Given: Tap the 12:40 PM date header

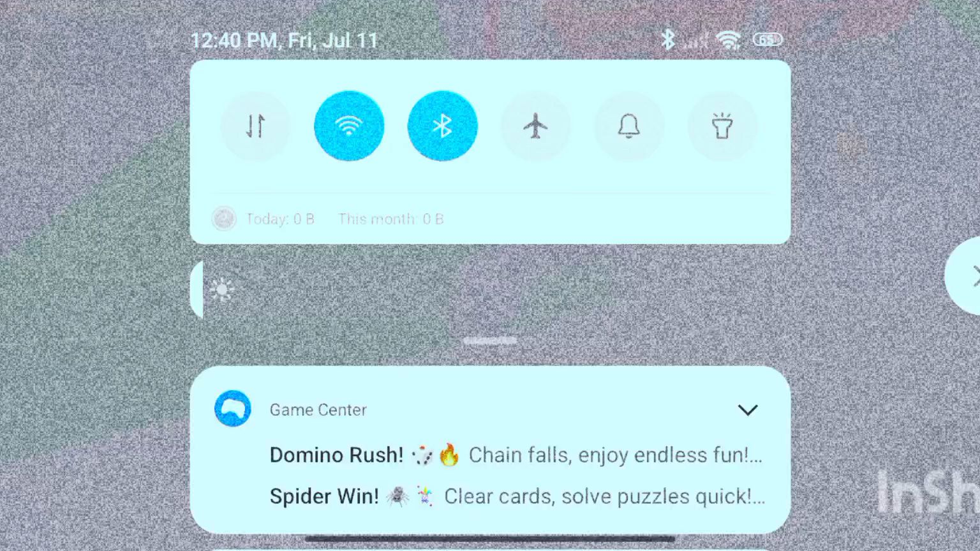Looking at the screenshot, I should click(285, 41).
